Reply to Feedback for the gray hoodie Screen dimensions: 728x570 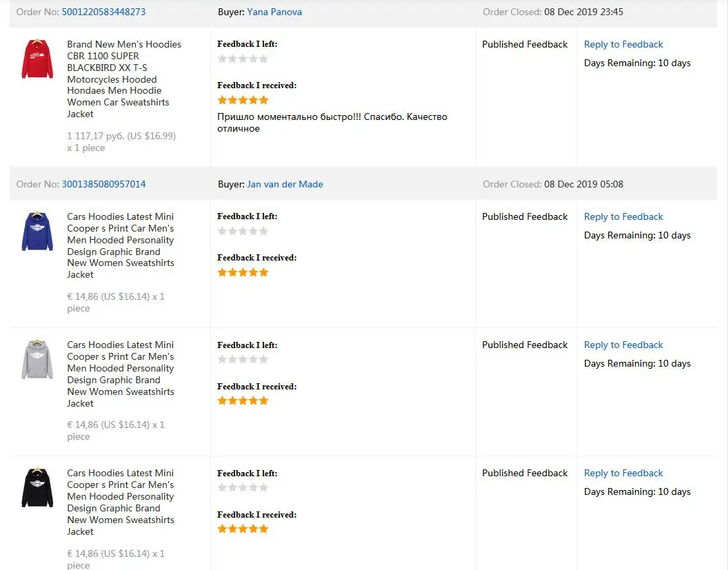tap(623, 345)
